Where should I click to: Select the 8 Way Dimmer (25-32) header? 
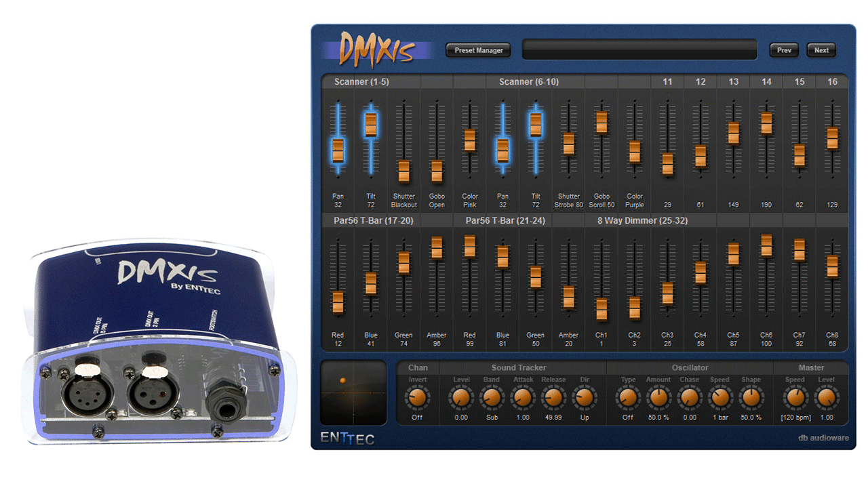[x=642, y=221]
